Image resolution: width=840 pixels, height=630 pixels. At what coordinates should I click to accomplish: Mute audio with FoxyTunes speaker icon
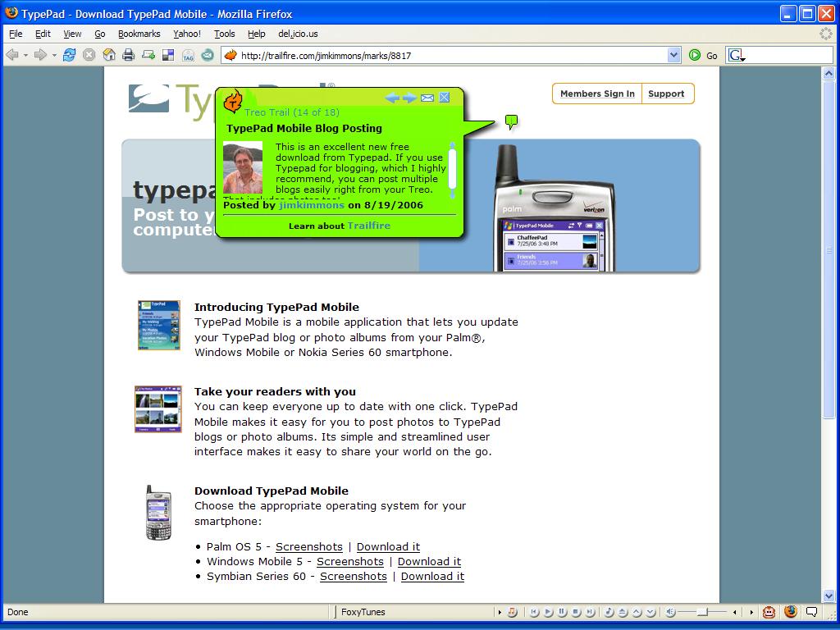tap(670, 612)
